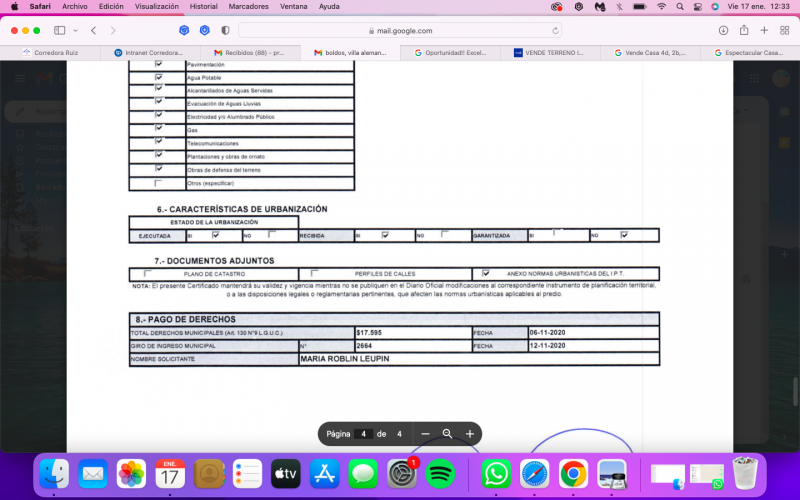Toggle Otros (especificar) checkbox
The image size is (800, 500).
point(158,183)
